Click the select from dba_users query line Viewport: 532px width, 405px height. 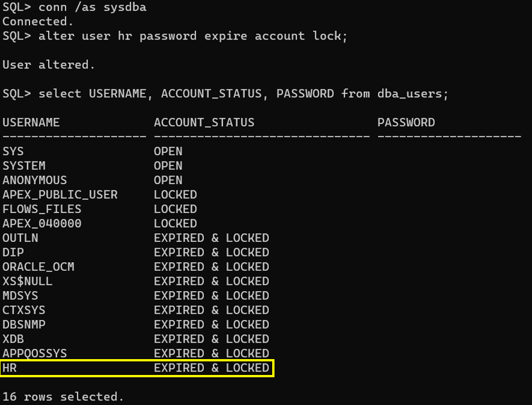point(225,93)
